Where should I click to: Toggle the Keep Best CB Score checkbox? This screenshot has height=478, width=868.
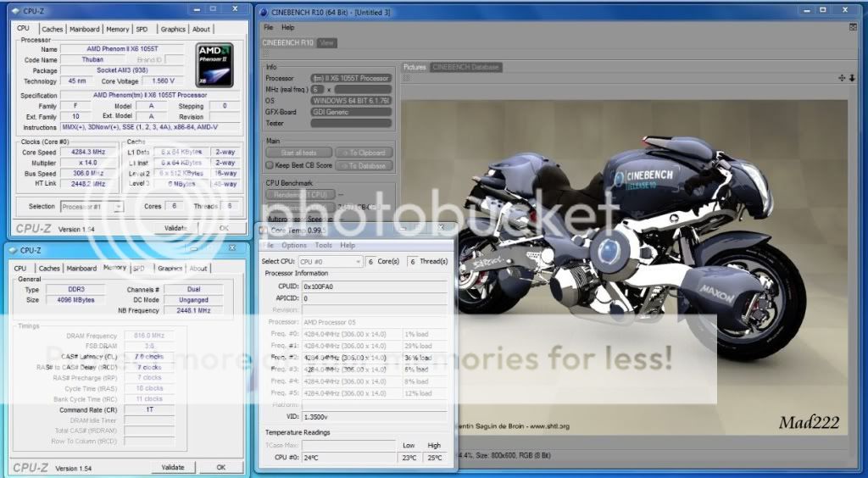point(270,165)
